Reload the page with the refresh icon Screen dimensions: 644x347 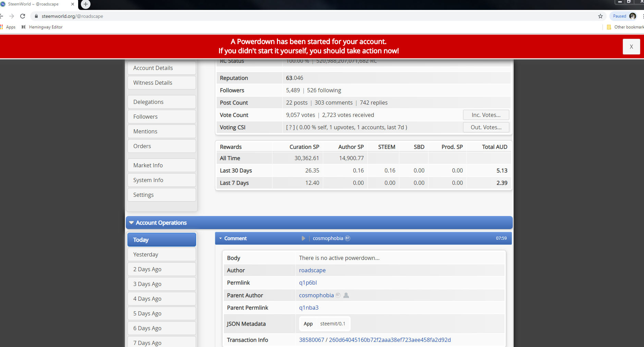23,16
